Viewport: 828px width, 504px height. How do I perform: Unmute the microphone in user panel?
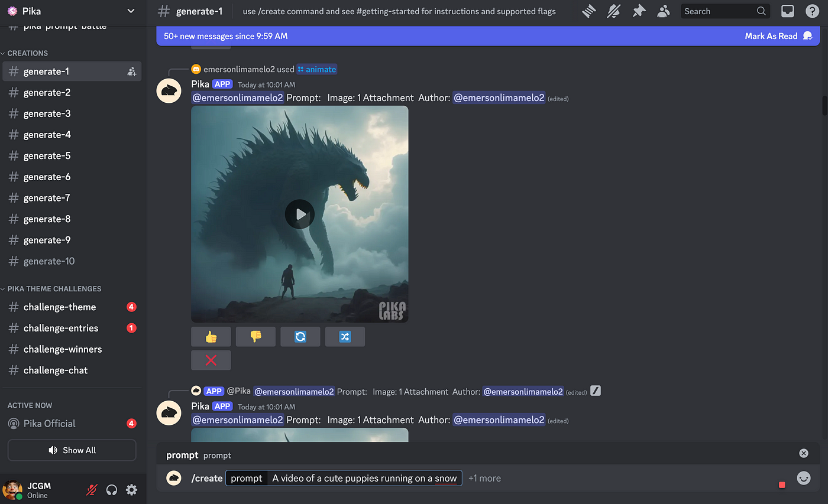coord(92,490)
